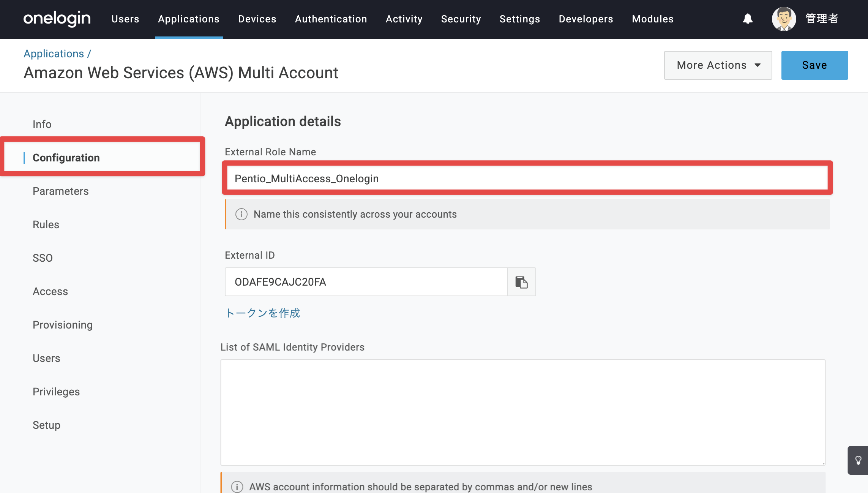Click the External Role Name field

pyautogui.click(x=527, y=178)
